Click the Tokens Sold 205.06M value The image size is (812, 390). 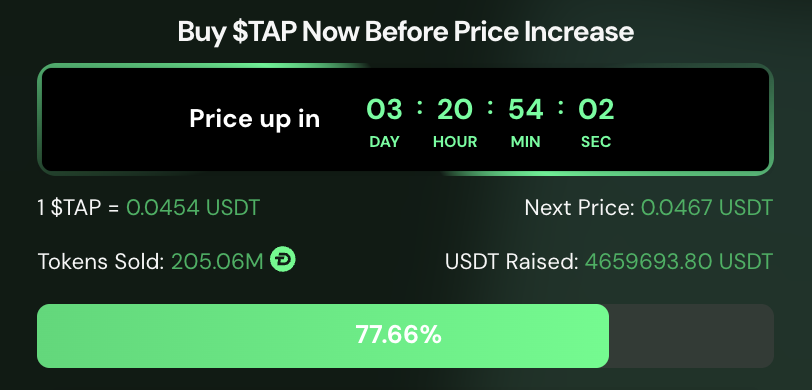tap(218, 262)
